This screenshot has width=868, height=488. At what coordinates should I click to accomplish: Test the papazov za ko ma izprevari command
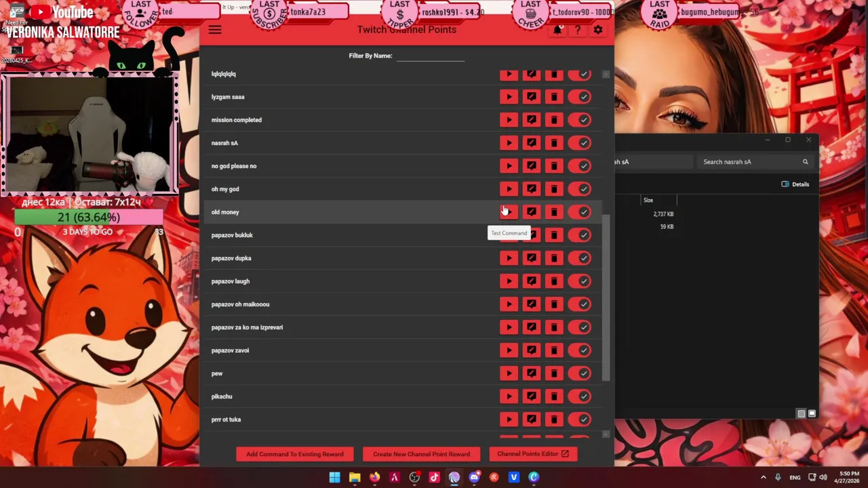509,327
